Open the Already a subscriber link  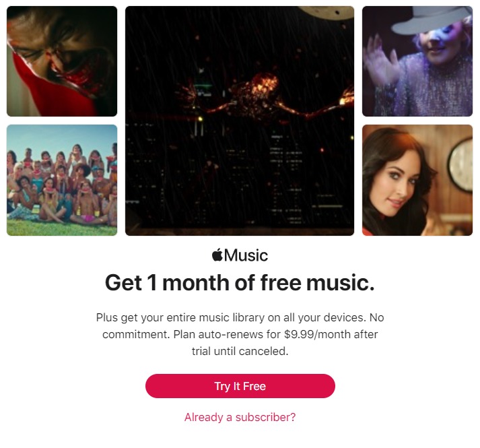240,417
